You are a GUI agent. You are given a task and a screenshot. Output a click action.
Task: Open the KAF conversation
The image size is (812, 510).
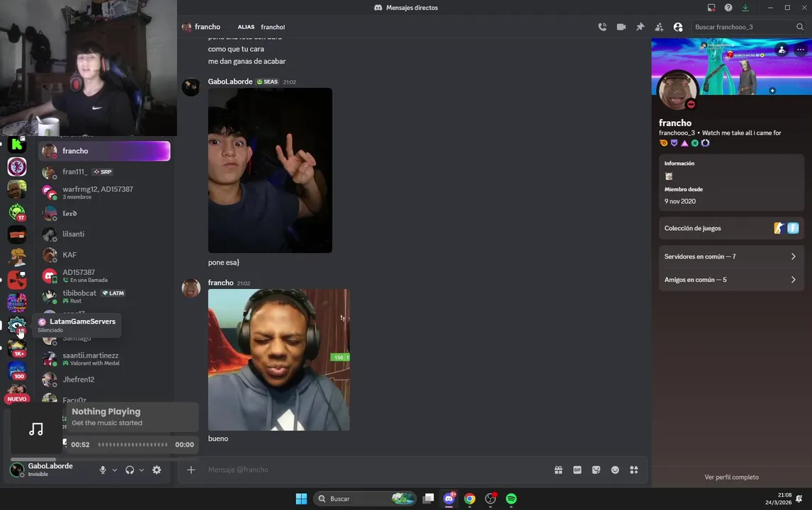point(104,255)
